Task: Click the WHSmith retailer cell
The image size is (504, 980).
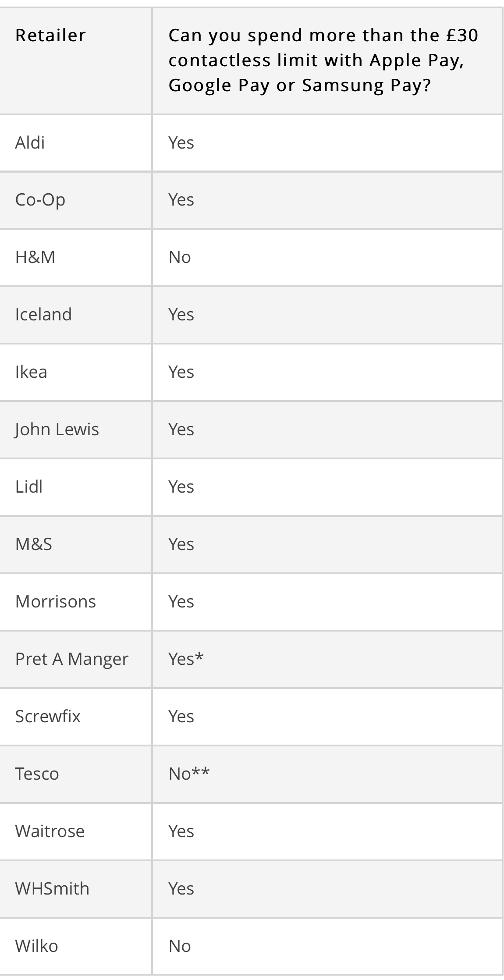Action: tap(52, 888)
